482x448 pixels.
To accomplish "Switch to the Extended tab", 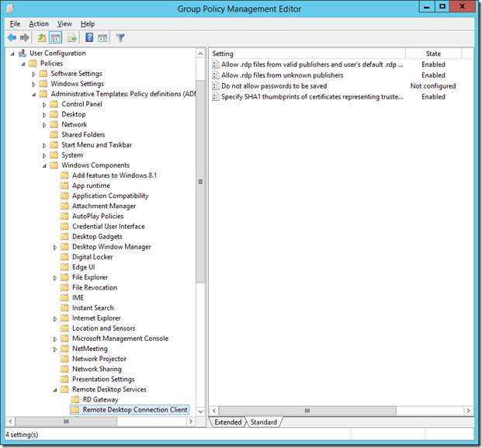I will click(227, 422).
